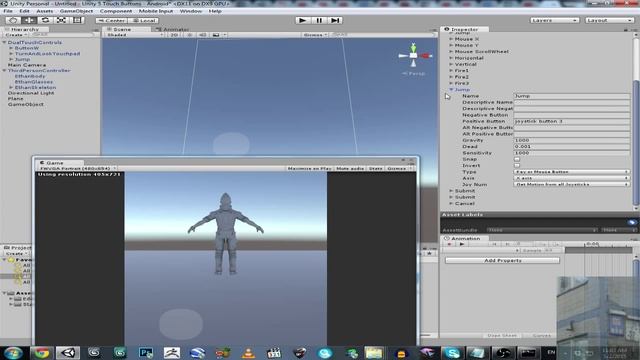Expand the Fire1 axis entry
640x360 pixels.
point(451,71)
